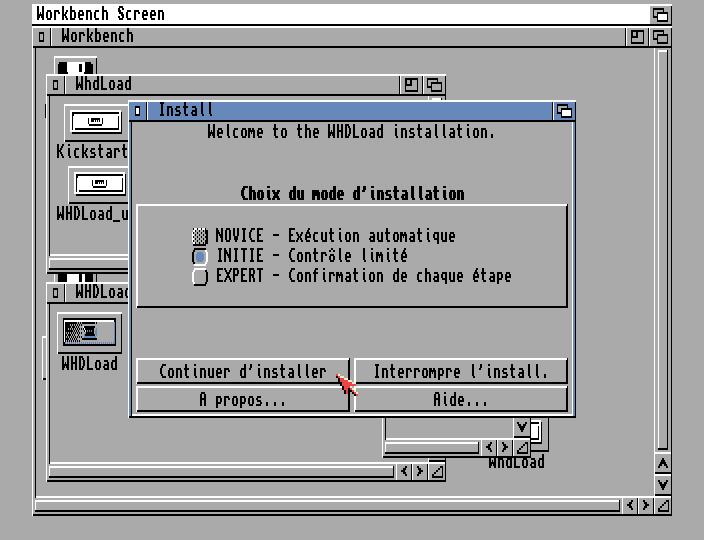The image size is (704, 540).
Task: Click the Continuer d'installer button
Action: (x=242, y=371)
